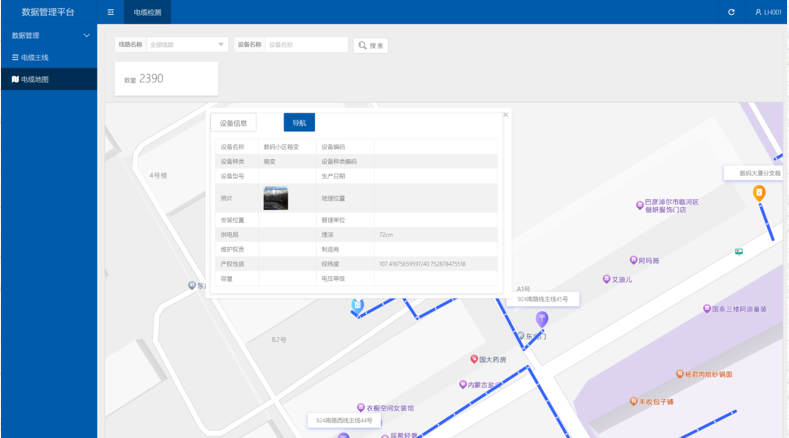Open the 线路名称 dropdown list
Viewport: 789px width, 438px height.
pyautogui.click(x=221, y=45)
